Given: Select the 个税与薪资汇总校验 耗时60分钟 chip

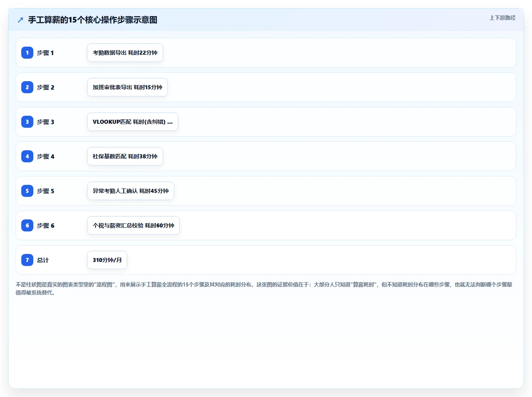Looking at the screenshot, I should click(x=133, y=225).
